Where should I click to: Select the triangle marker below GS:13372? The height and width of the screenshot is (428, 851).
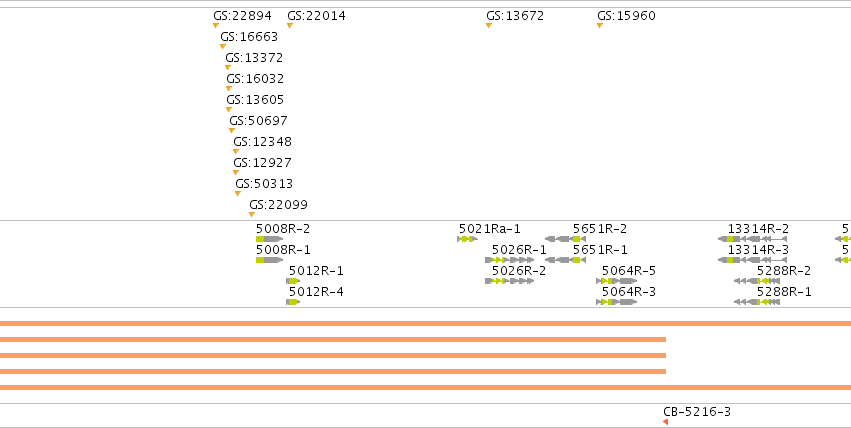click(x=228, y=68)
